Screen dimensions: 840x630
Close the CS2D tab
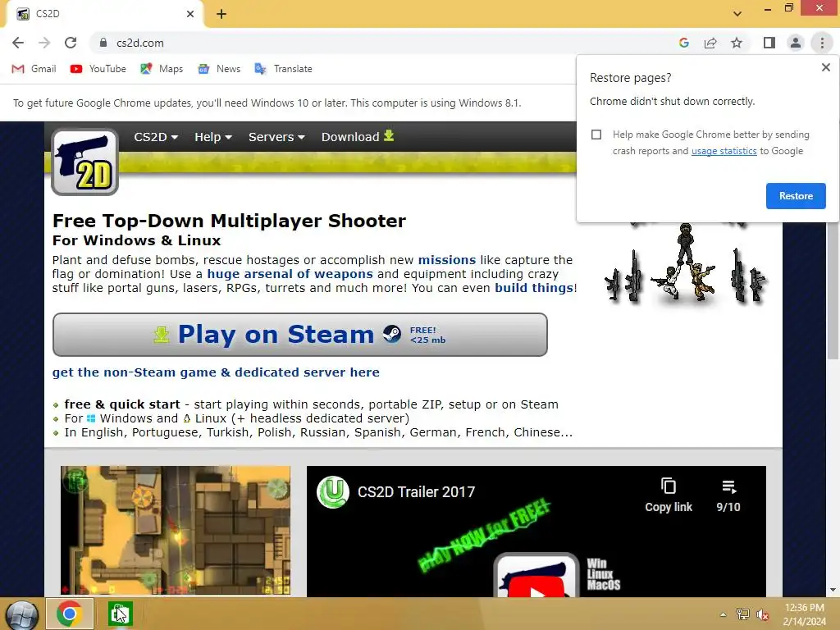190,14
